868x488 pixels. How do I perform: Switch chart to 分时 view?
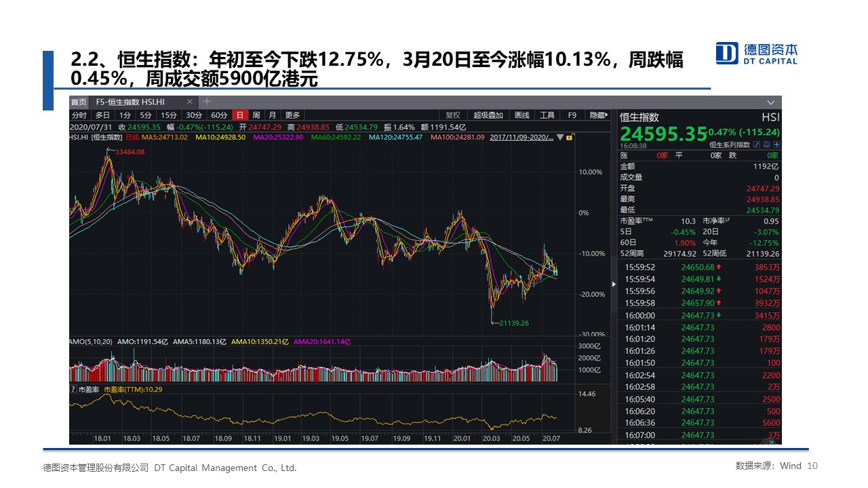79,115
